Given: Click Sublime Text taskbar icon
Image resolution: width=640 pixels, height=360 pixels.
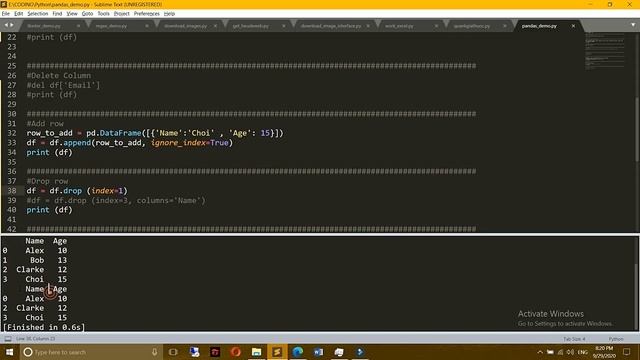Looking at the screenshot, I should point(277,352).
